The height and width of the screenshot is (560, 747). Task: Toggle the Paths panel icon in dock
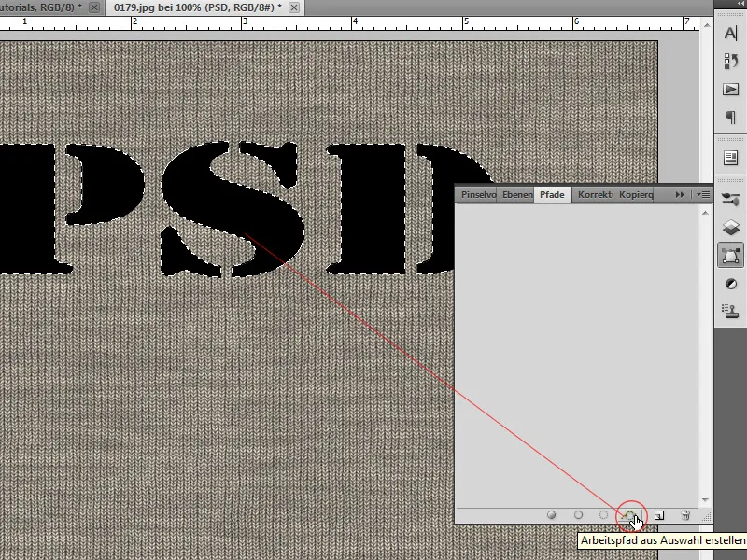click(730, 255)
